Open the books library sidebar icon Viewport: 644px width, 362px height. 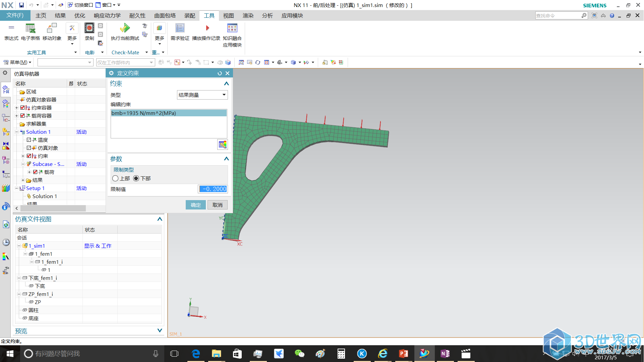(6, 188)
